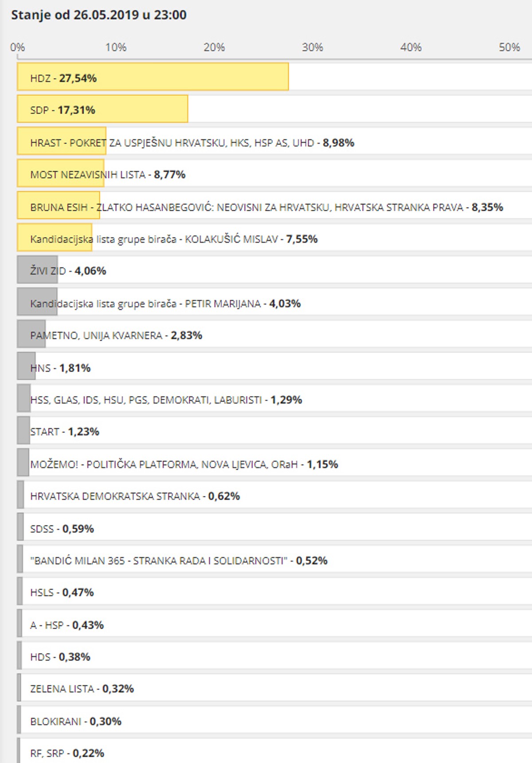This screenshot has width=532, height=763.
Task: Click PAMETNO, UNIJA KVARNERA 2,83% row
Action: tap(116, 335)
